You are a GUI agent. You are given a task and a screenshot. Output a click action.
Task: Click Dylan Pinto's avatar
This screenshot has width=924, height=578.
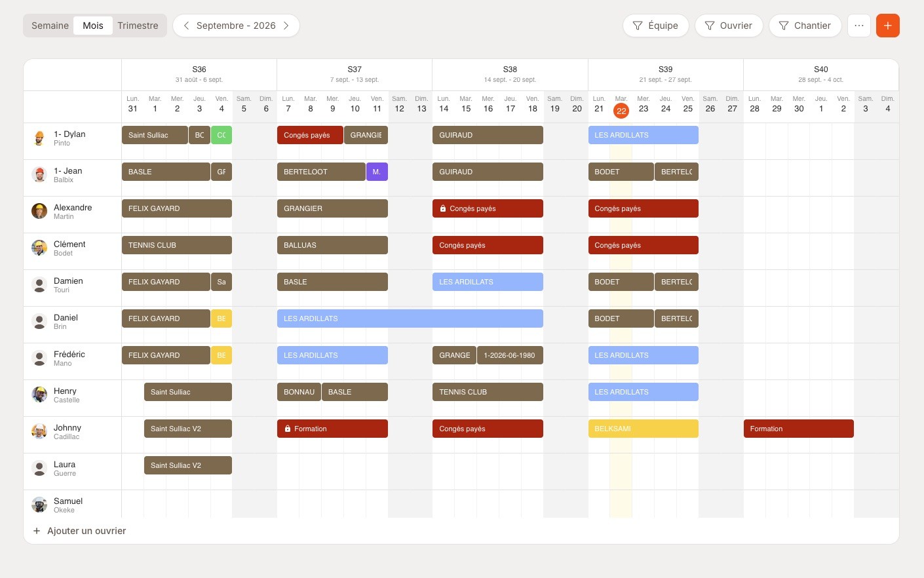click(x=39, y=138)
